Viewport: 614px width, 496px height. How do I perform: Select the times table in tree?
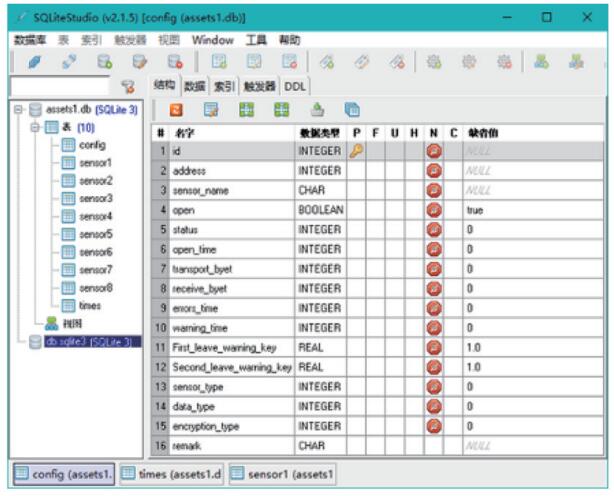(x=90, y=306)
